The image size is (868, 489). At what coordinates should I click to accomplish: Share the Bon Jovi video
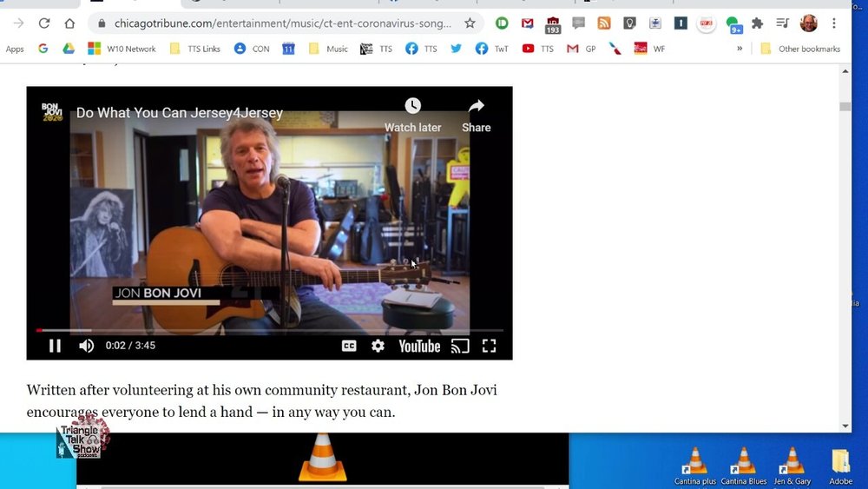pyautogui.click(x=476, y=116)
